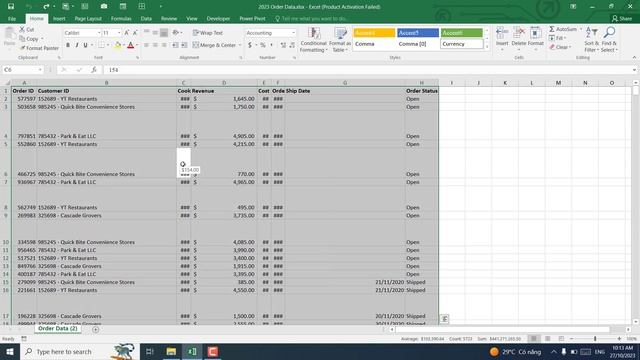
Task: Toggle Wrap Text
Action: [208, 33]
